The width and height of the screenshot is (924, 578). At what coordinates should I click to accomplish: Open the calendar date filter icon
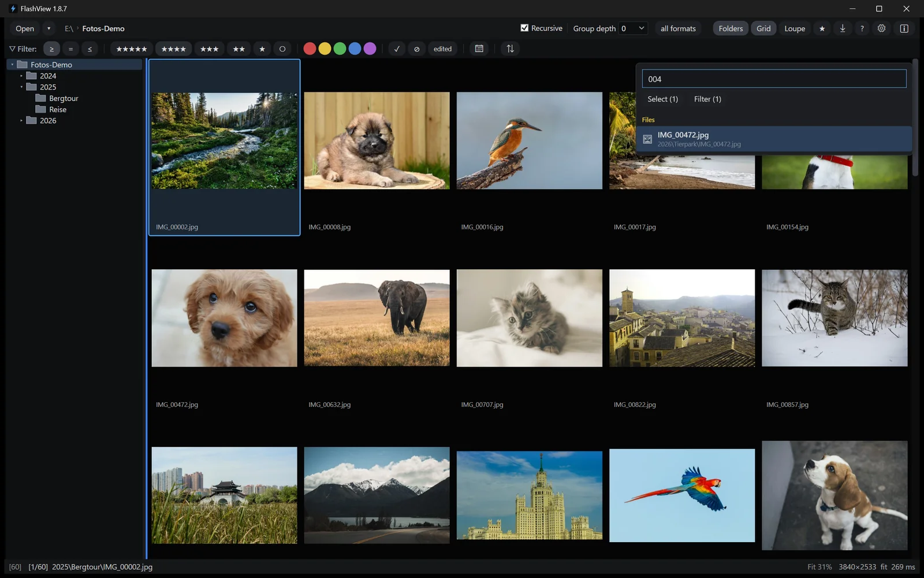(479, 49)
